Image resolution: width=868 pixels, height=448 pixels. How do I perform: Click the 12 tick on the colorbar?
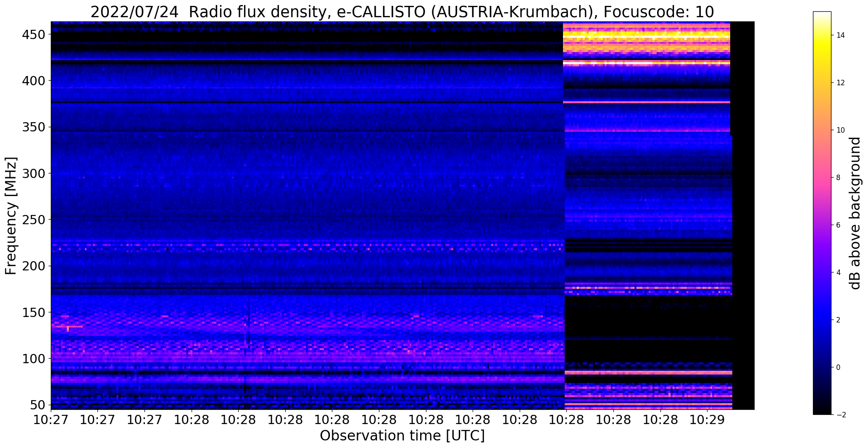click(841, 83)
